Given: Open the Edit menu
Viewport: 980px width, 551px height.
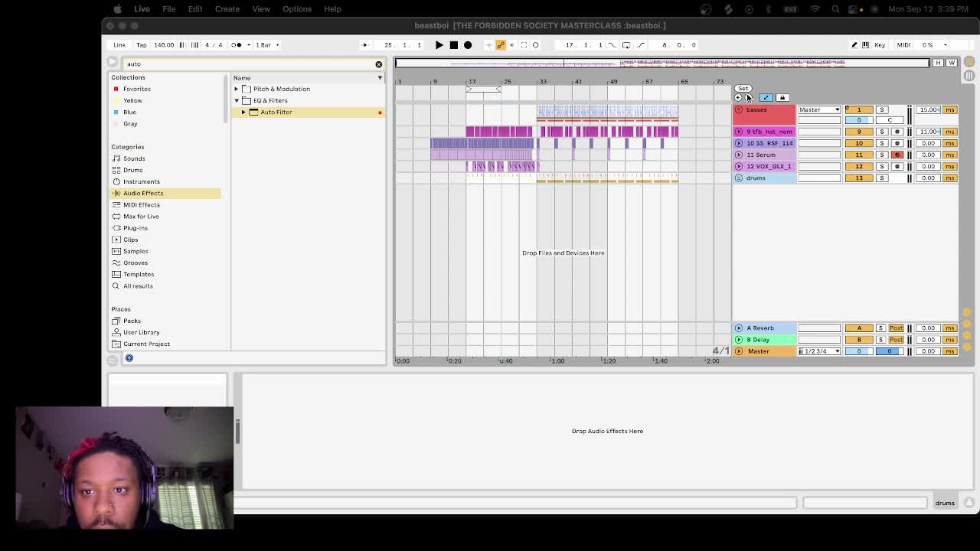Looking at the screenshot, I should [195, 9].
